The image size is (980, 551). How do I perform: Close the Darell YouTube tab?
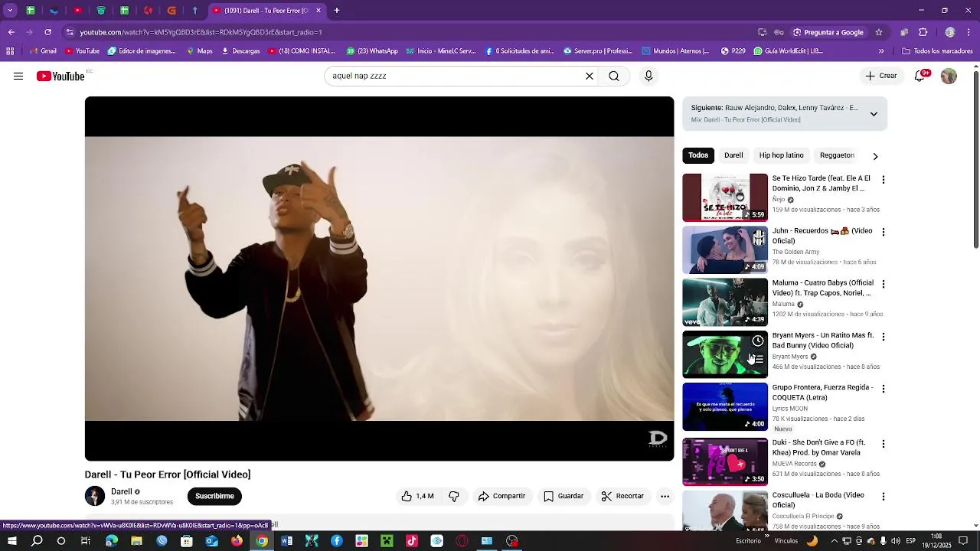pyautogui.click(x=318, y=11)
